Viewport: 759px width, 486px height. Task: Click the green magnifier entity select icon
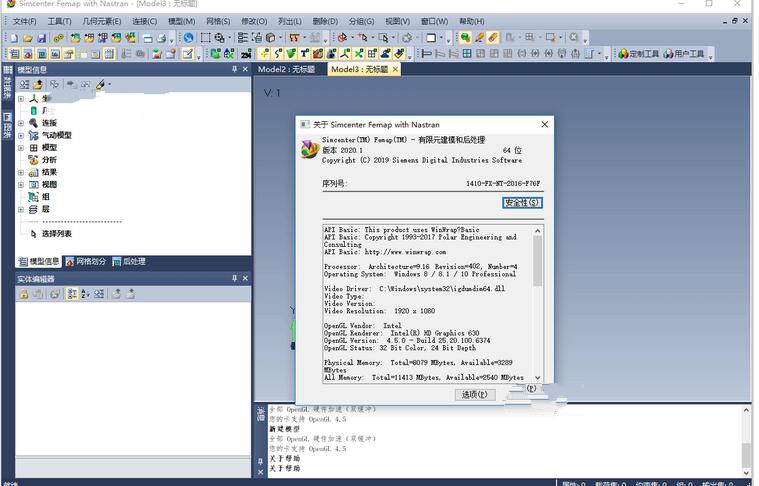pos(465,38)
